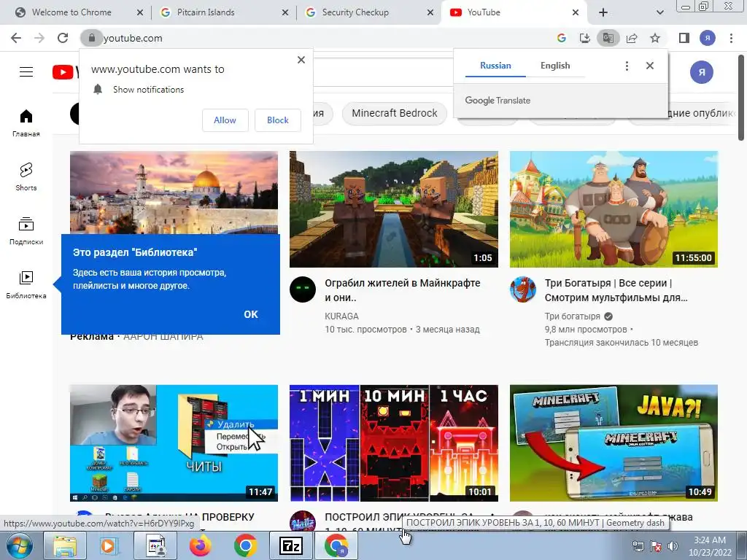This screenshot has width=747, height=560.
Task: Open the Windows Start menu
Action: point(19,545)
